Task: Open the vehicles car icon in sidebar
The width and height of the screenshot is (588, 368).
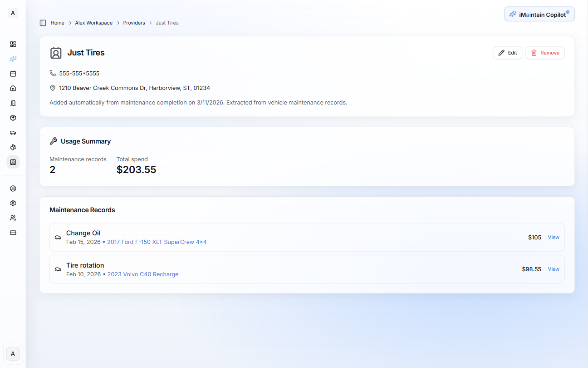Action: 13,133
